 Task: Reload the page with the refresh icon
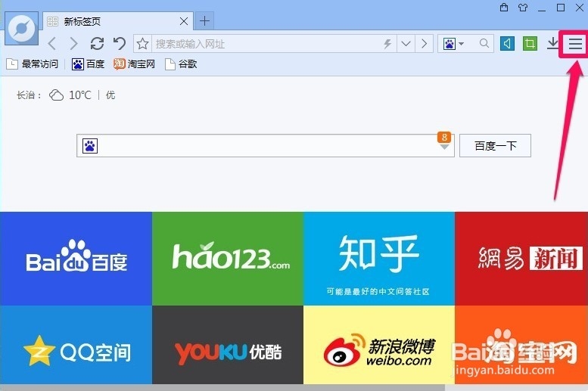click(97, 44)
